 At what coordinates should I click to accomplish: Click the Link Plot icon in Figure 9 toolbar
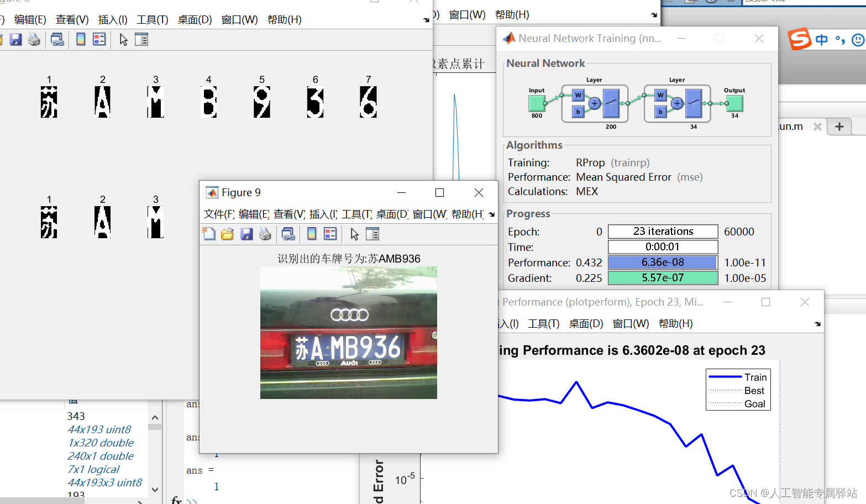(x=288, y=234)
